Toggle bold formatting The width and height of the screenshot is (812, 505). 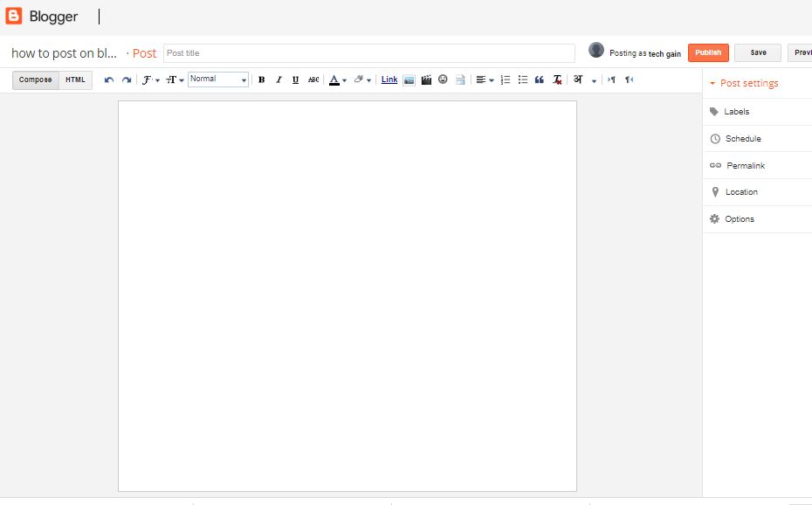[261, 80]
